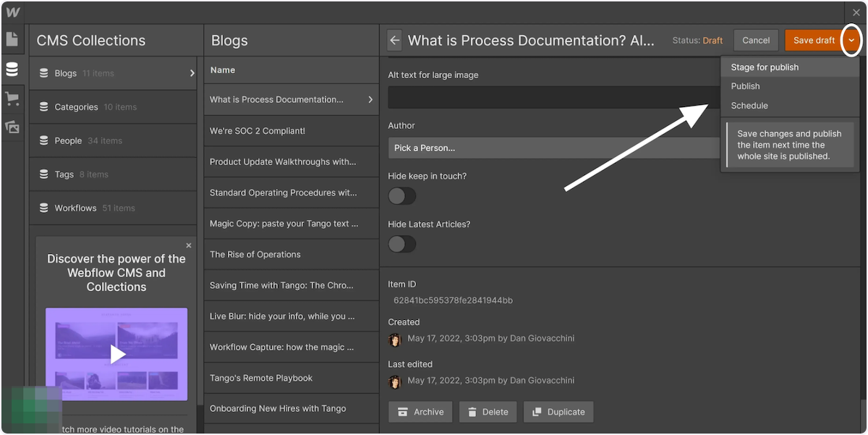Click the Delete button

(488, 412)
